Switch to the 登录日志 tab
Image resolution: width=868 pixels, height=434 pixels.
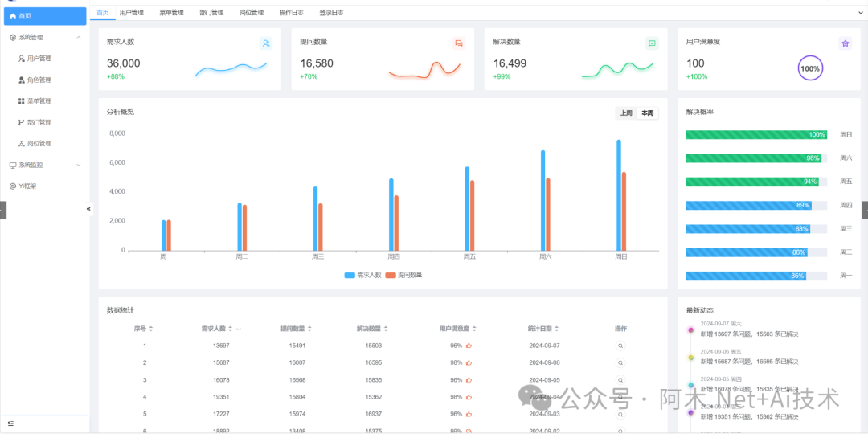[x=332, y=12]
